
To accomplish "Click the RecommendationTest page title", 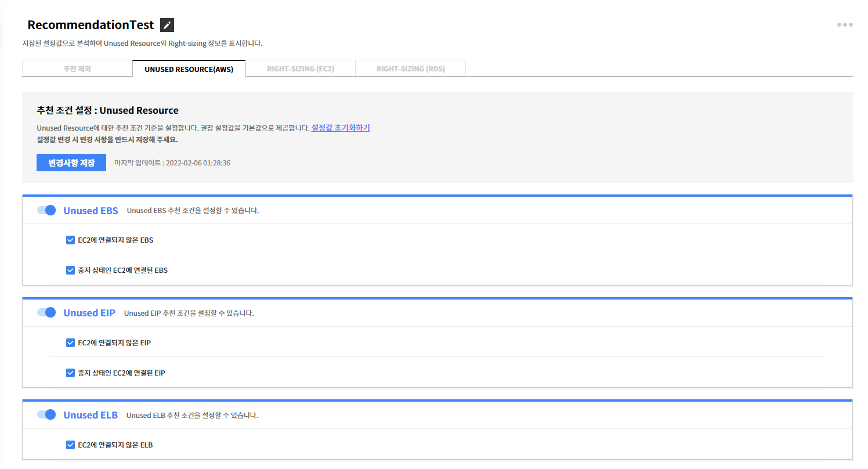I will [x=91, y=25].
